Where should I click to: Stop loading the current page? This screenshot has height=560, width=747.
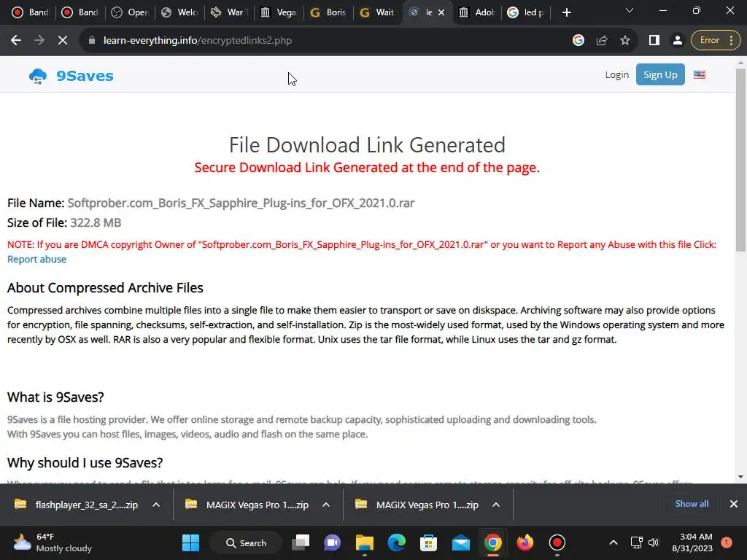click(x=63, y=41)
